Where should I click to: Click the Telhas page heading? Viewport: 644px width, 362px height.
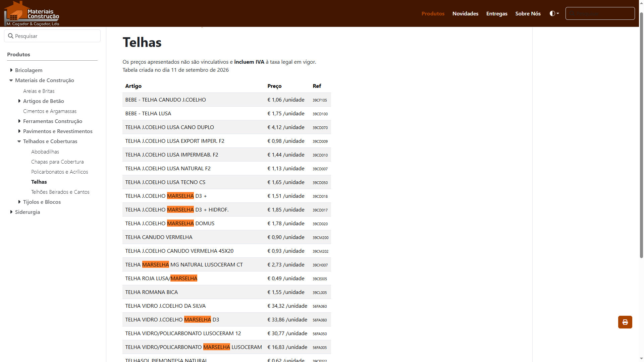coord(142,43)
